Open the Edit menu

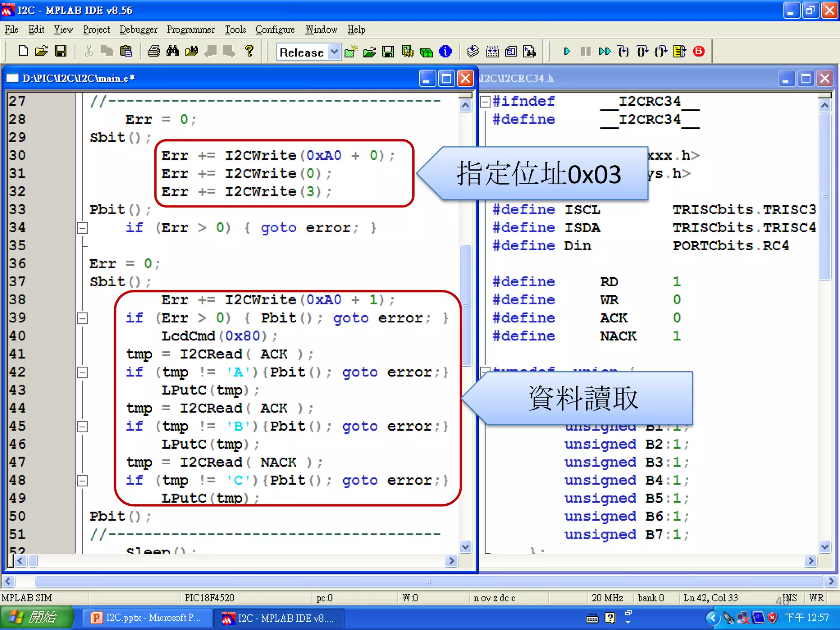[x=36, y=30]
